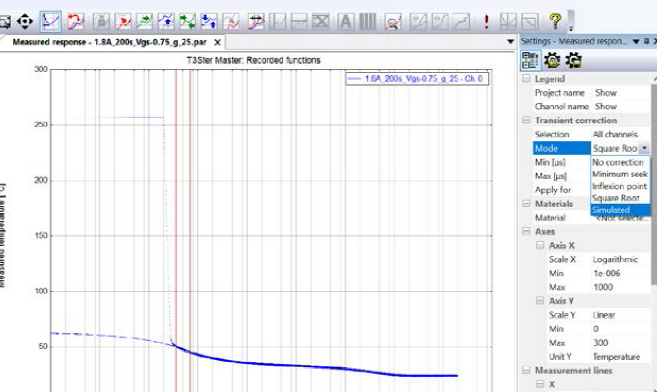
Task: Collapse the Legend section
Action: [x=526, y=78]
